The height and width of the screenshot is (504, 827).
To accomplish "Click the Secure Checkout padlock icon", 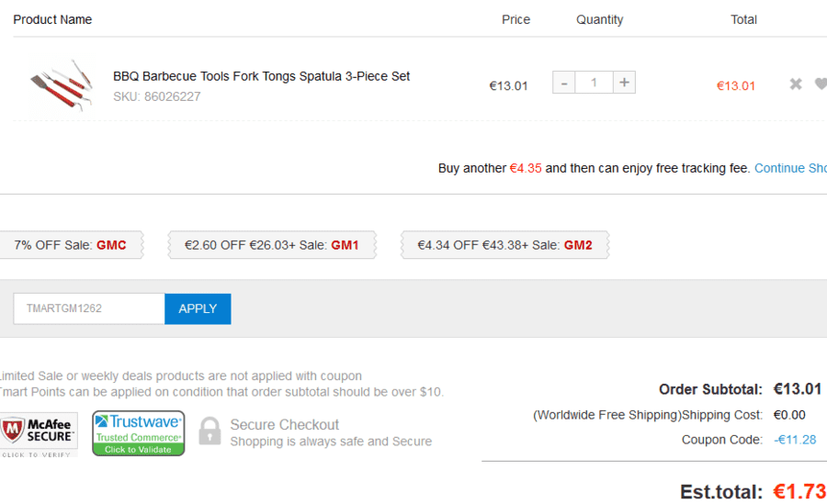I will click(210, 431).
